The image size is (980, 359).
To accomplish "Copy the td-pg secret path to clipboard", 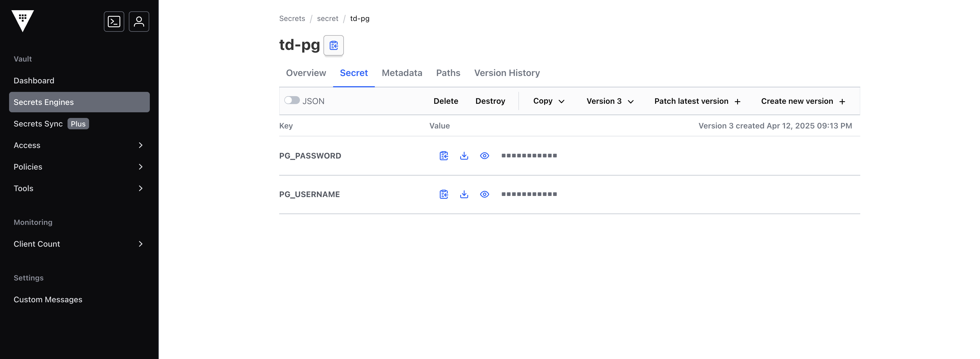I will coord(333,46).
